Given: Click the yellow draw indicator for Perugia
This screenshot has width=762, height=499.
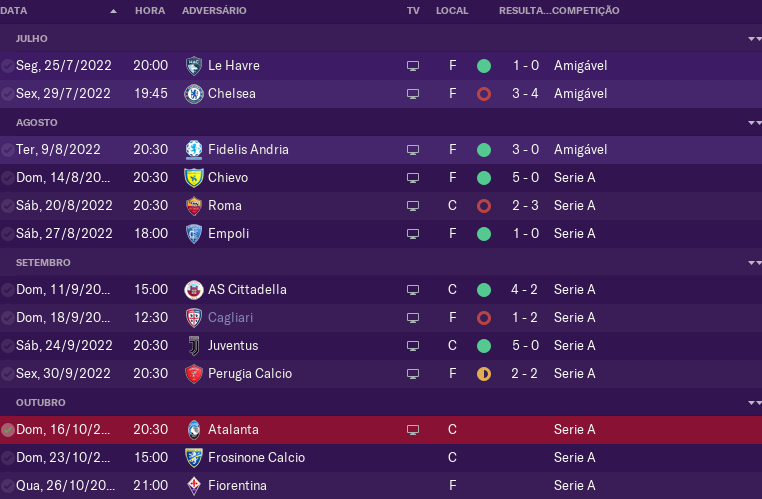Looking at the screenshot, I should tap(484, 374).
